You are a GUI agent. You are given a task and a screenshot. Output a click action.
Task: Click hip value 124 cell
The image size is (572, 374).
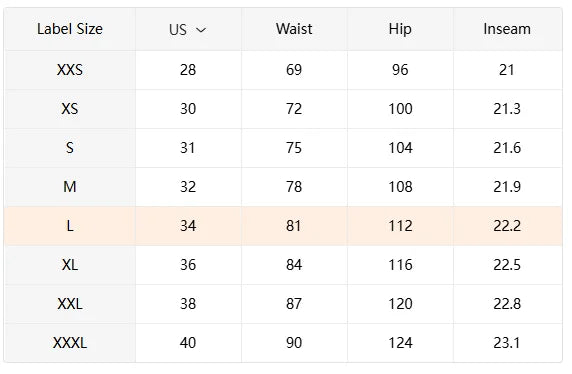[x=400, y=343]
